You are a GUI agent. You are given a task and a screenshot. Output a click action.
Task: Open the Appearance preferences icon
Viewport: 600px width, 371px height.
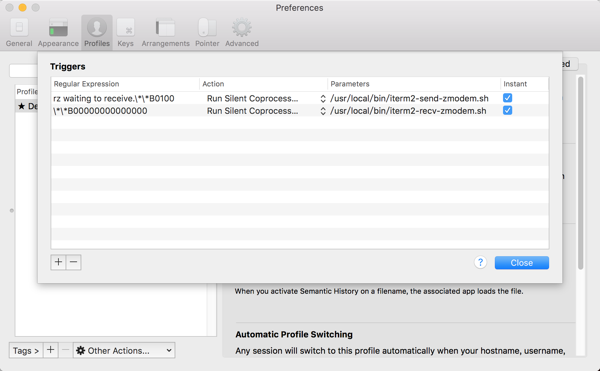pyautogui.click(x=58, y=28)
